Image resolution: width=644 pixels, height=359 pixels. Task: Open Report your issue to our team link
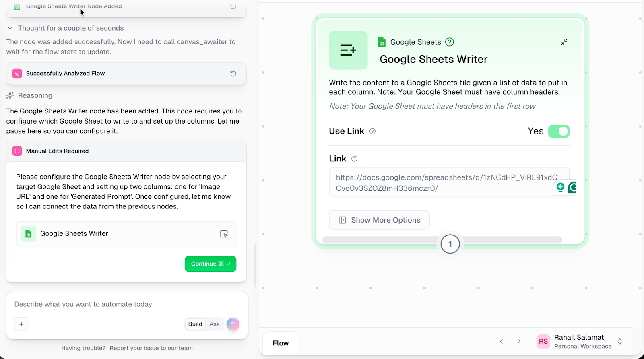151,348
